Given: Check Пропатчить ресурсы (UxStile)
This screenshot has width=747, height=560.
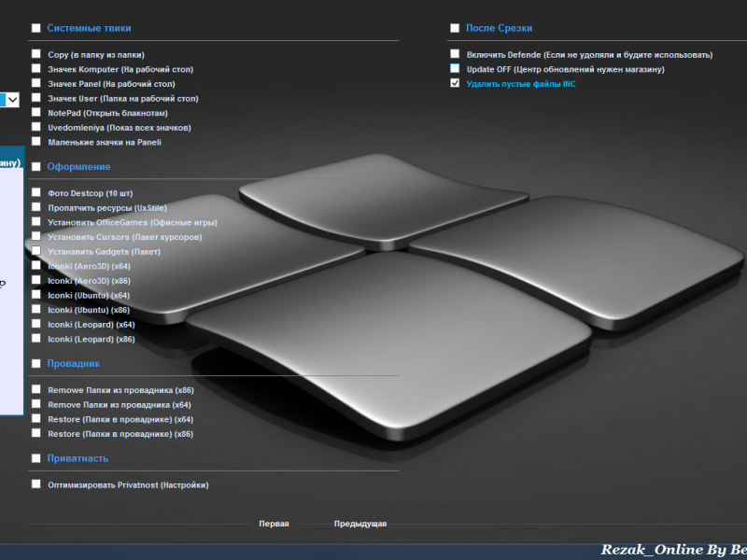Looking at the screenshot, I should click(x=36, y=207).
